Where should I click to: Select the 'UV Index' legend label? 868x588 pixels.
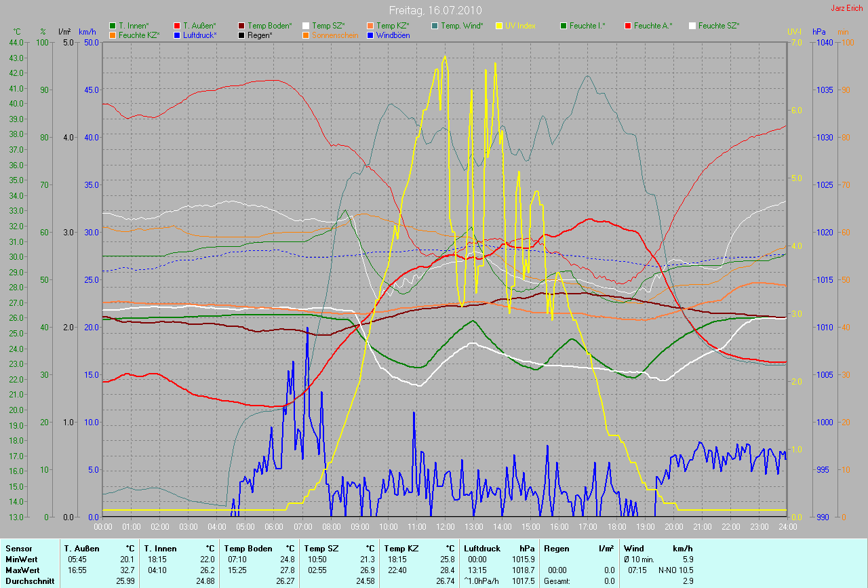(x=520, y=26)
